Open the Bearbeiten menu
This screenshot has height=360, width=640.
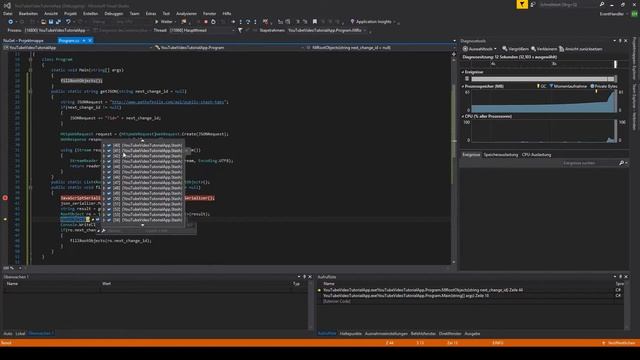[28, 13]
